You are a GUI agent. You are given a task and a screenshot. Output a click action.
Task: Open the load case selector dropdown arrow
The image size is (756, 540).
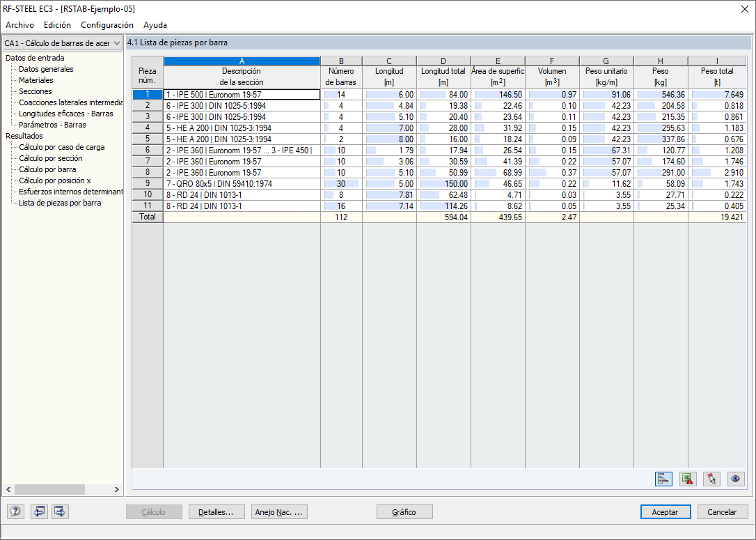(117, 43)
